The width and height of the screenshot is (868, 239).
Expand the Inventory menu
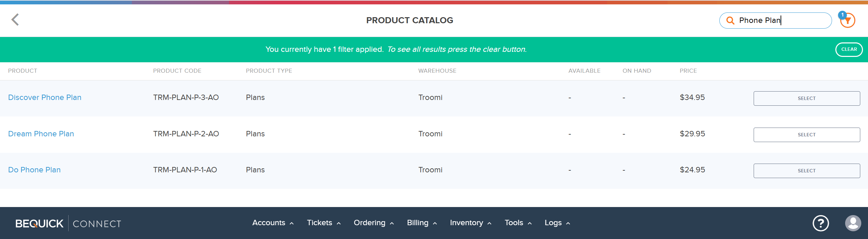pyautogui.click(x=471, y=223)
